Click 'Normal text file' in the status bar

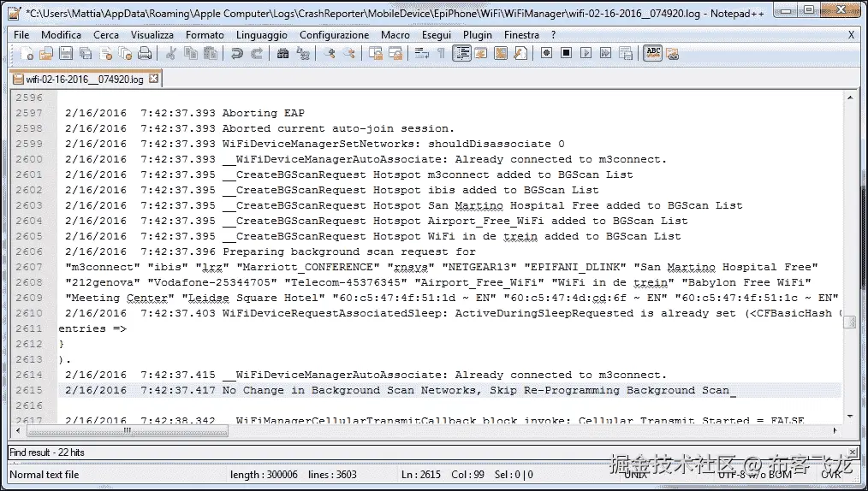(45, 475)
